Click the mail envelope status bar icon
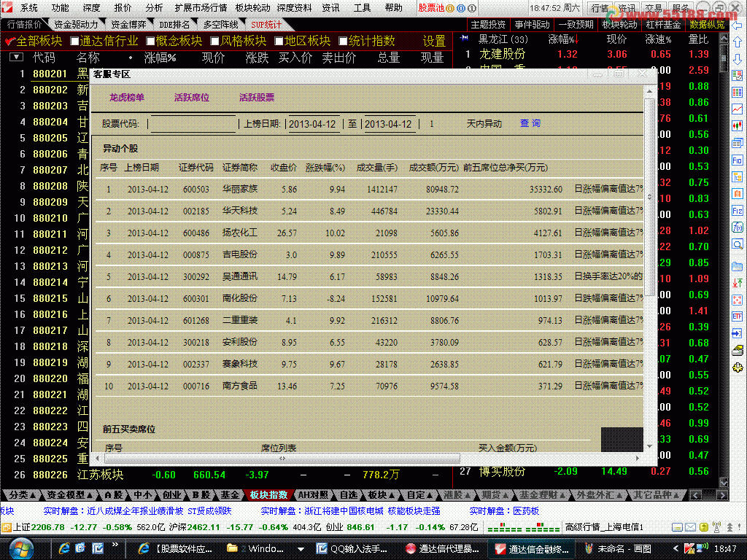 [690, 527]
